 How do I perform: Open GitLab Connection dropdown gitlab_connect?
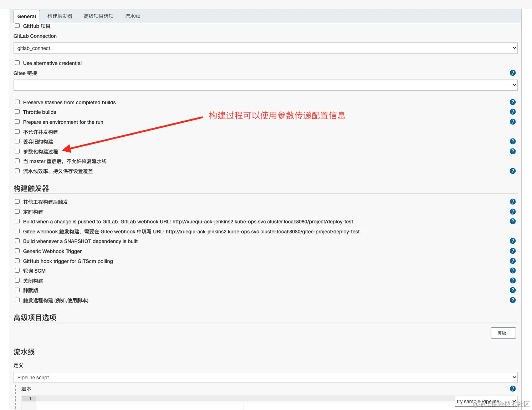point(265,48)
